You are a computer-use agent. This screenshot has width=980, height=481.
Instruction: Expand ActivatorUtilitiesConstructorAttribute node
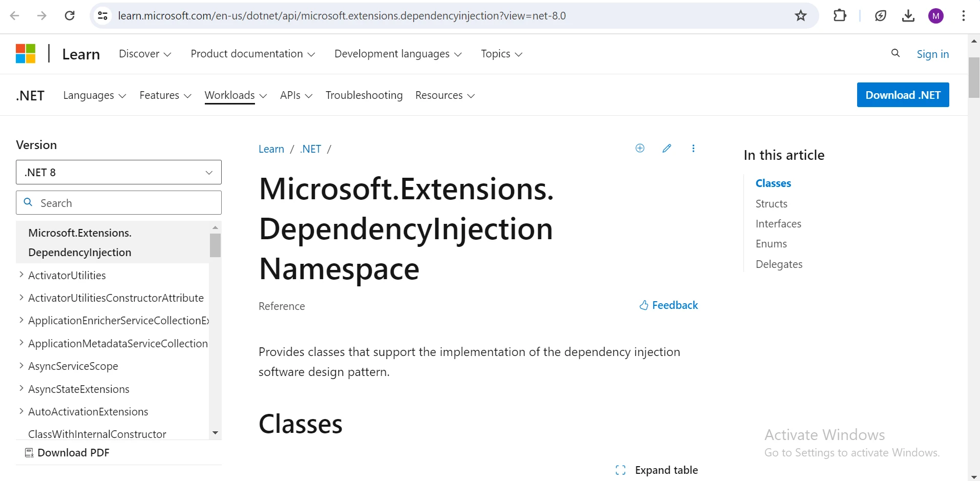pos(21,297)
